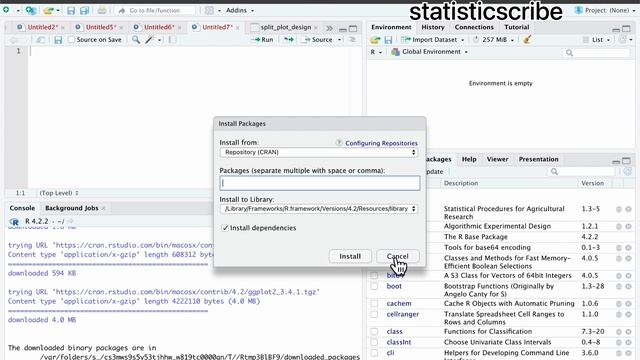Open the Install to Library path dropdown
The image size is (640, 360).
pos(319,209)
